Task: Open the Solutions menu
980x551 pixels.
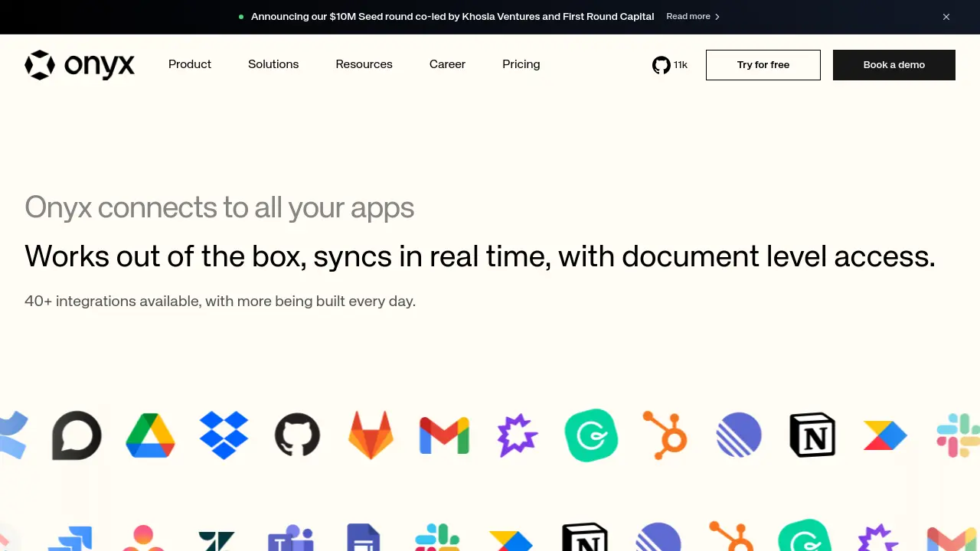Action: coord(273,64)
